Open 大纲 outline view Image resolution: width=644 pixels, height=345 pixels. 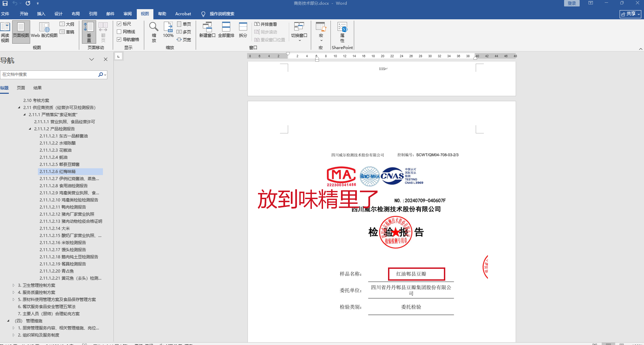tap(67, 24)
